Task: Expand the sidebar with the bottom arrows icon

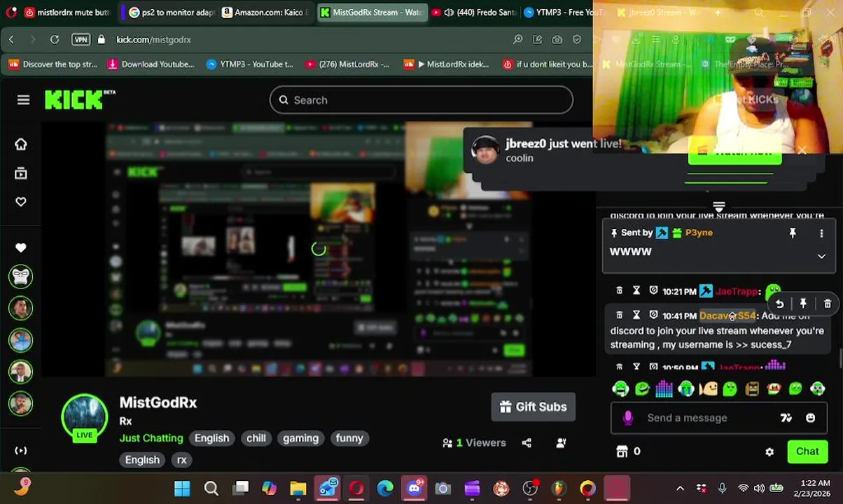Action: [21, 451]
